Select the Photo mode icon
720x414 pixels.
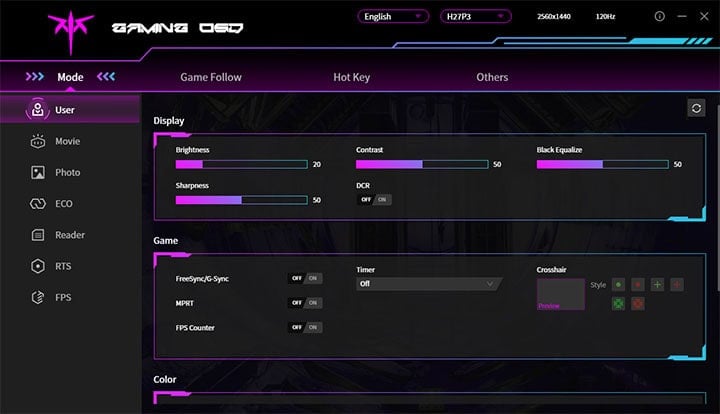(38, 172)
